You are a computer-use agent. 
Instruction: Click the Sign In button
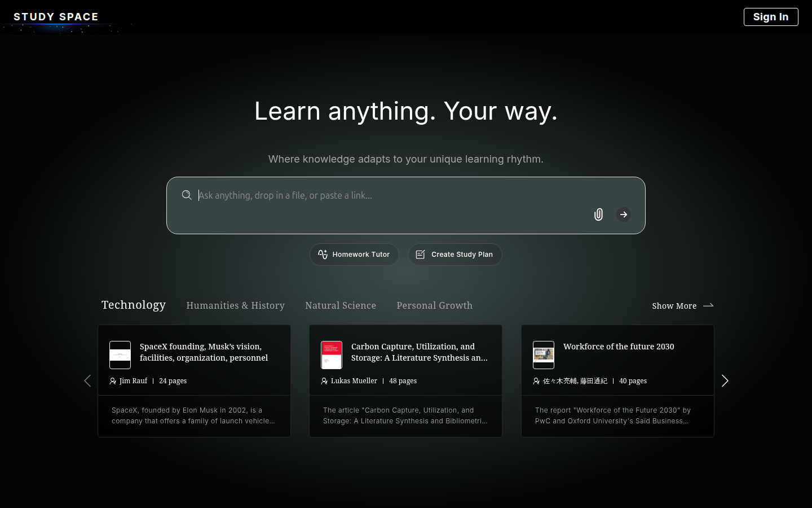coord(770,17)
